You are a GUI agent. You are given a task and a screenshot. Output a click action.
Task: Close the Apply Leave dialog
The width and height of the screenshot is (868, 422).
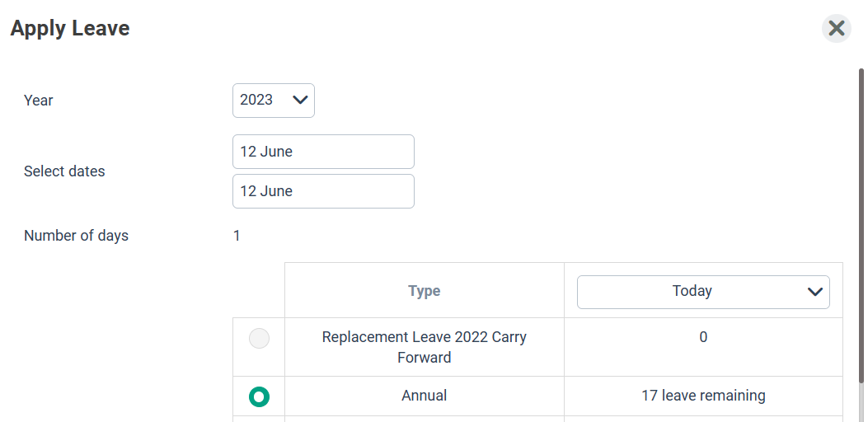(x=836, y=29)
